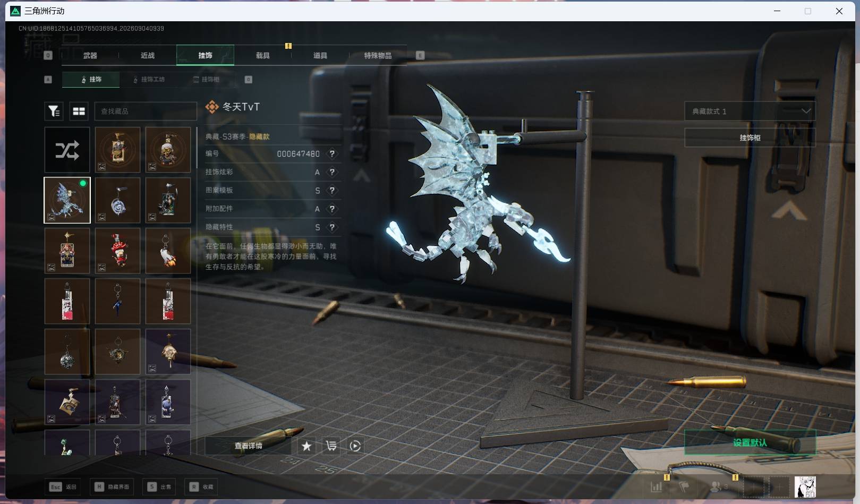The height and width of the screenshot is (504, 860).
Task: Click the Esc 返回 back control
Action: pyautogui.click(x=63, y=487)
